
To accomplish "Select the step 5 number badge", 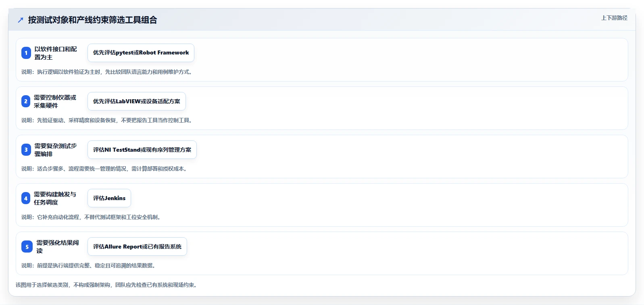I will pos(27,247).
